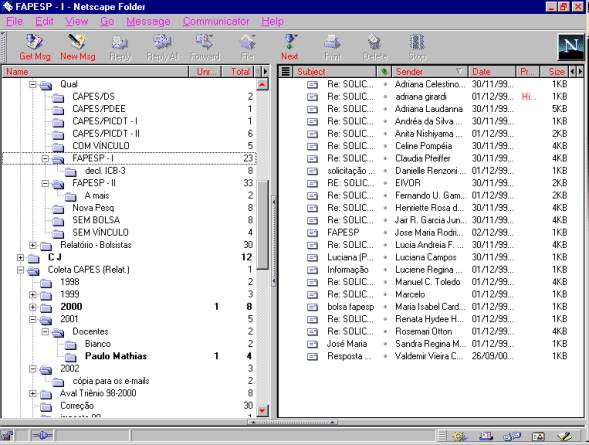Click the Get Msg toolbar icon
Viewport: 589px width, 445px height.
[35, 47]
